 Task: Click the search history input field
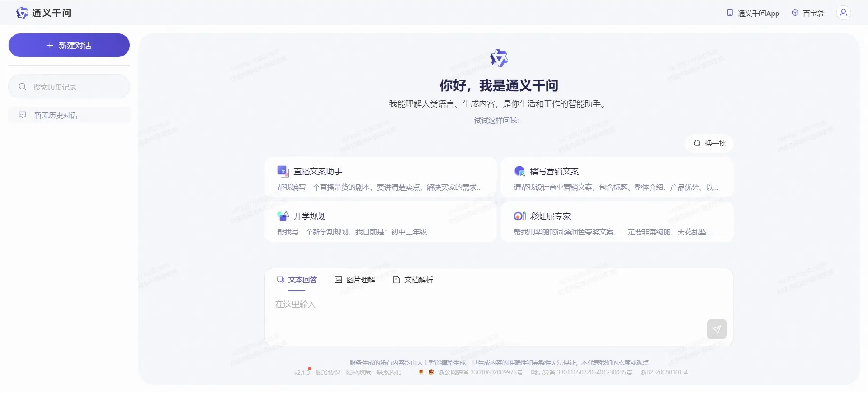[69, 86]
